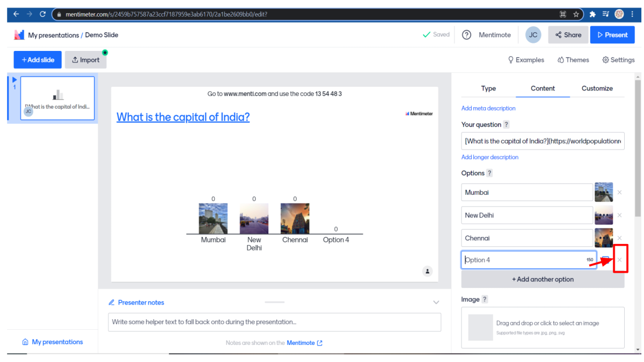Select the slide 1 thumbnail

point(57,98)
